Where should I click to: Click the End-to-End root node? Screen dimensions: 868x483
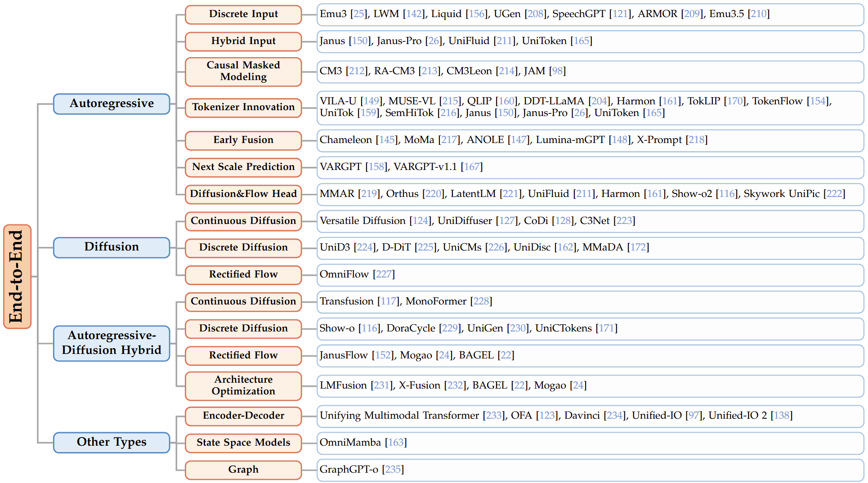(x=17, y=276)
